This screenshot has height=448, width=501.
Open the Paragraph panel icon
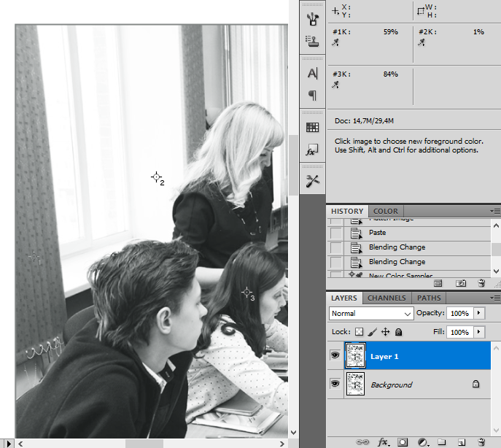pos(312,95)
